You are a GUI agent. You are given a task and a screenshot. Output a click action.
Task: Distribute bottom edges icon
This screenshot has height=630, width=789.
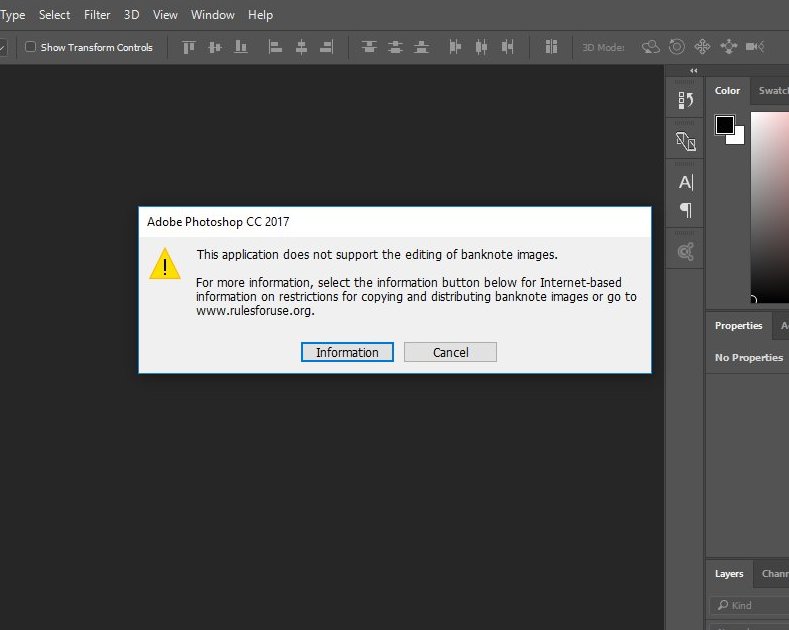click(421, 47)
